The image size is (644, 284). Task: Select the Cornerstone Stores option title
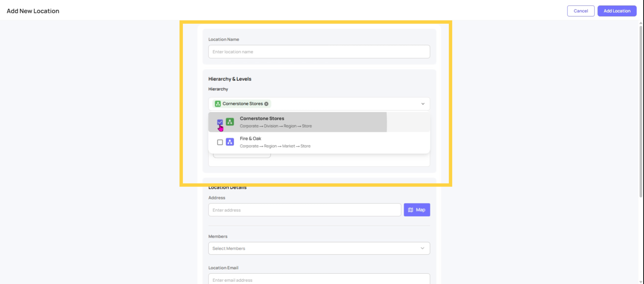[x=262, y=119]
